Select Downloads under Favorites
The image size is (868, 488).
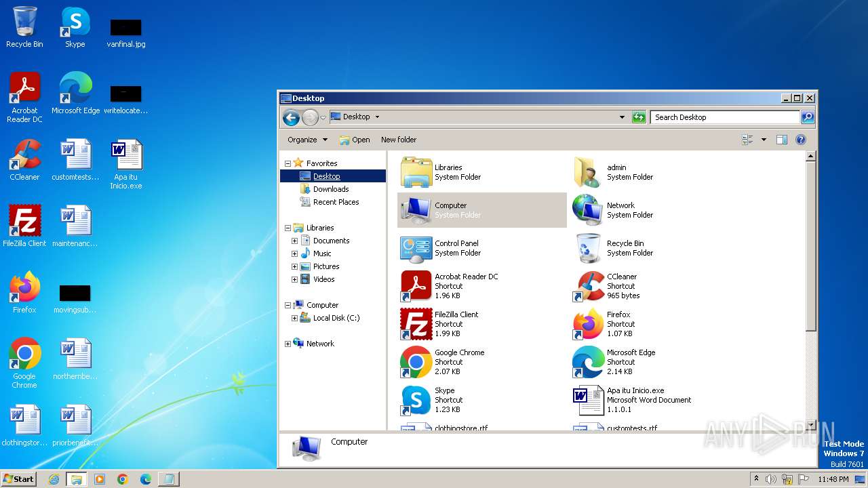[x=331, y=189]
